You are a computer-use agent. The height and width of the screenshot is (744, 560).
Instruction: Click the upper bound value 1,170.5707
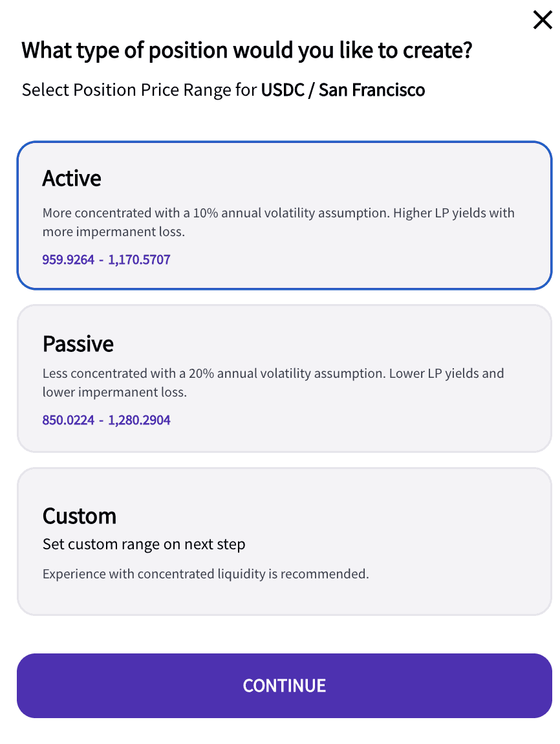(139, 260)
